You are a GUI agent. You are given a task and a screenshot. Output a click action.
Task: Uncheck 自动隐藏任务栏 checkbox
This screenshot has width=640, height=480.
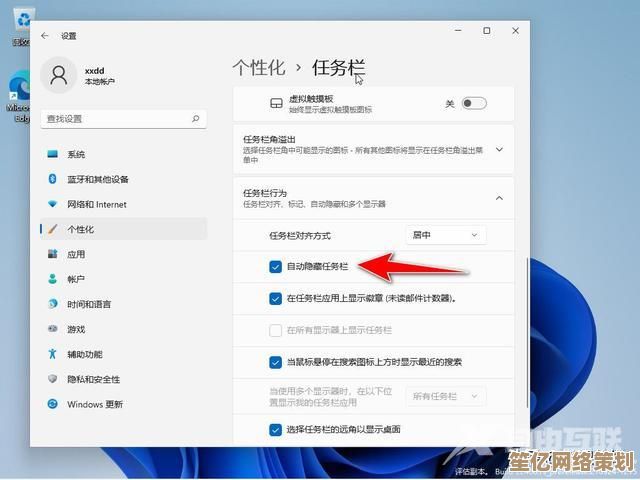pyautogui.click(x=275, y=267)
